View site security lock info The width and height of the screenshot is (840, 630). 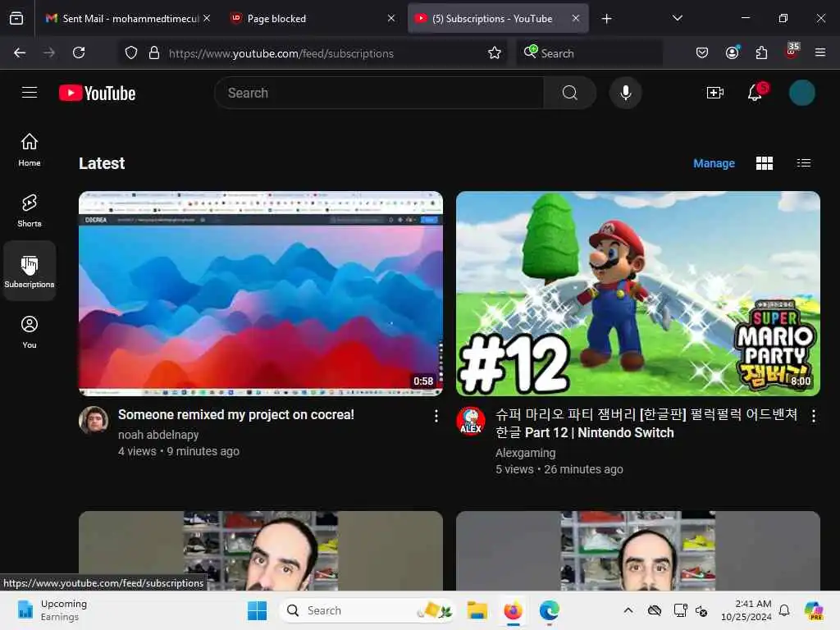153,52
